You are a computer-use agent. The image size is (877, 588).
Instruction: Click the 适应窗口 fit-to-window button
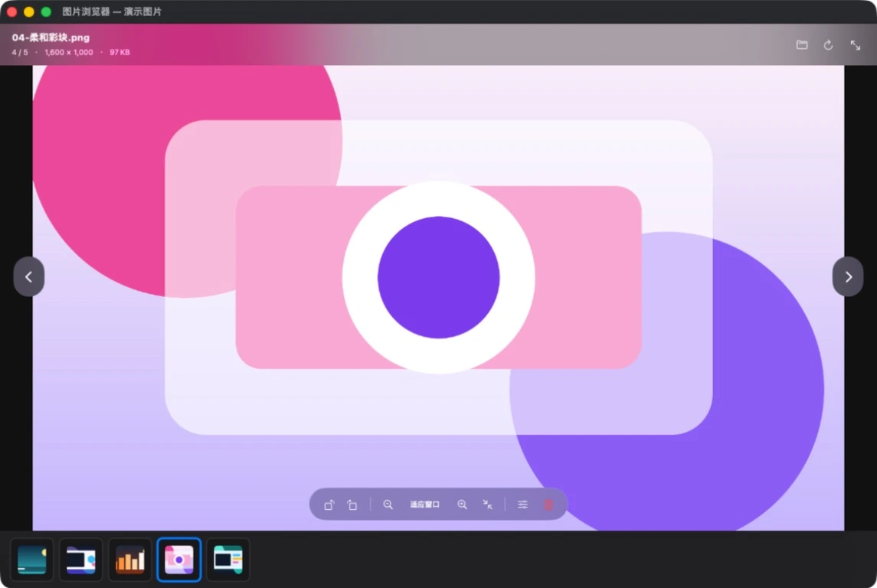(425, 505)
